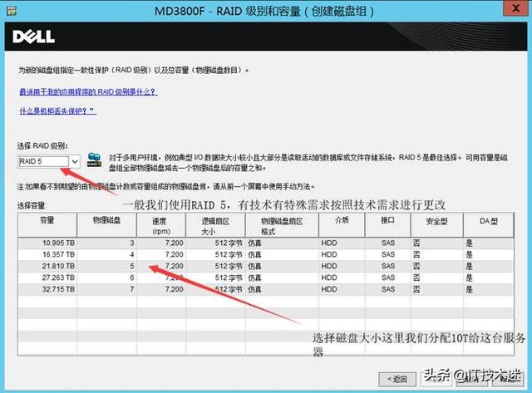Screen dimensions: 532x393
Task: Click disk count 7 in the 32.715 TB row
Action: point(131,289)
